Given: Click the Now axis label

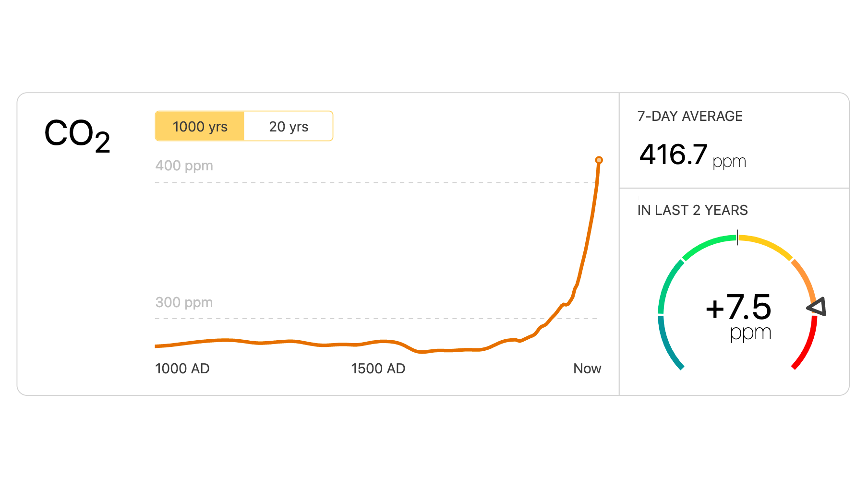Looking at the screenshot, I should pos(587,369).
